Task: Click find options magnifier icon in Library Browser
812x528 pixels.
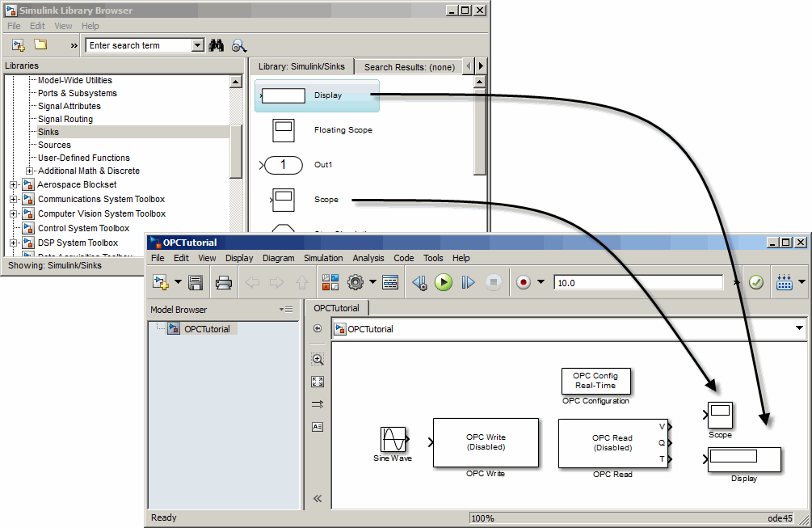Action: coord(238,45)
